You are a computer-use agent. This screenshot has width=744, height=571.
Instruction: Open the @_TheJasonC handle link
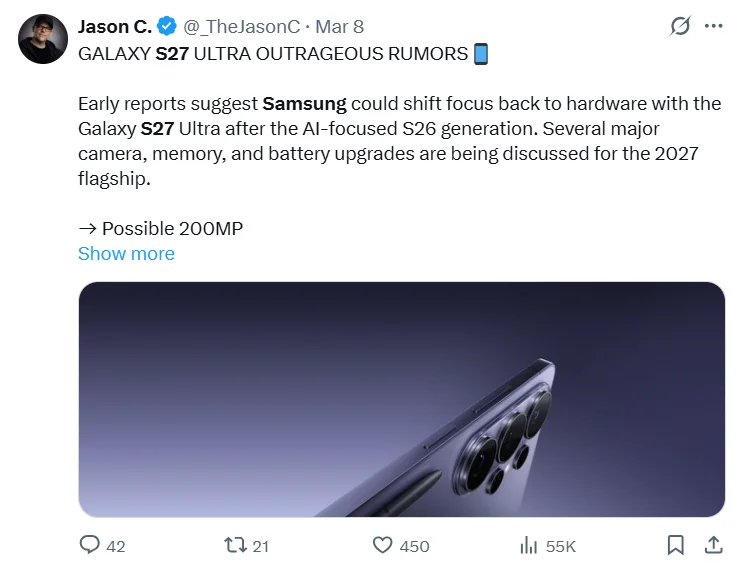coord(242,27)
